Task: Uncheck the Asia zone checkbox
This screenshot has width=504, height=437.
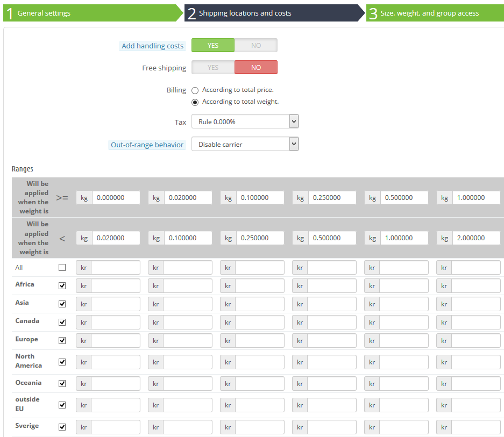Action: (x=62, y=304)
